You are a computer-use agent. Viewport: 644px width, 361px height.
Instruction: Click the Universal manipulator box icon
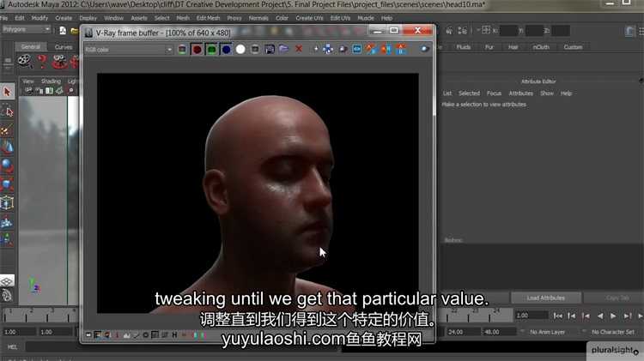coord(7,203)
